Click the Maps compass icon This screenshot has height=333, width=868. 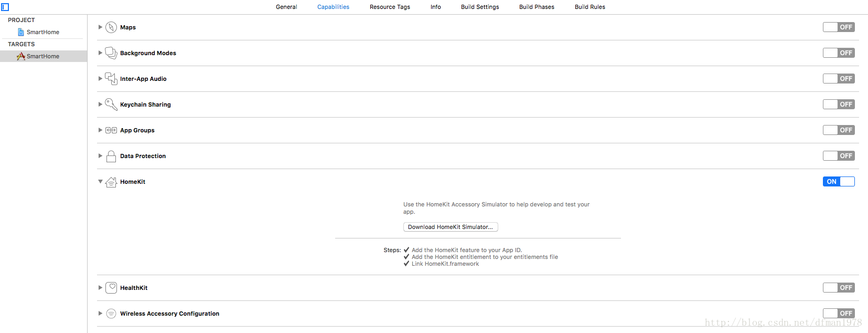pyautogui.click(x=111, y=27)
